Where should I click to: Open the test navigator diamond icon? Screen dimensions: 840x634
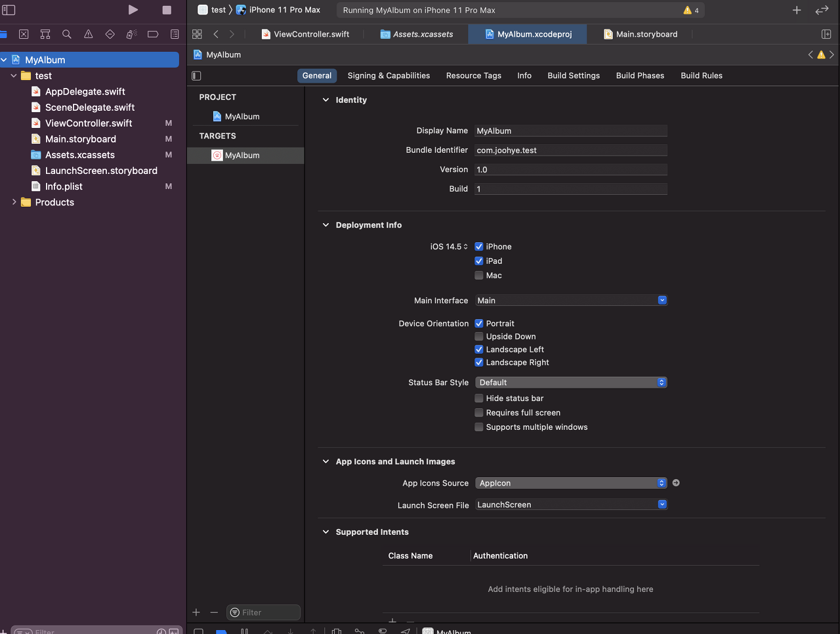[110, 34]
